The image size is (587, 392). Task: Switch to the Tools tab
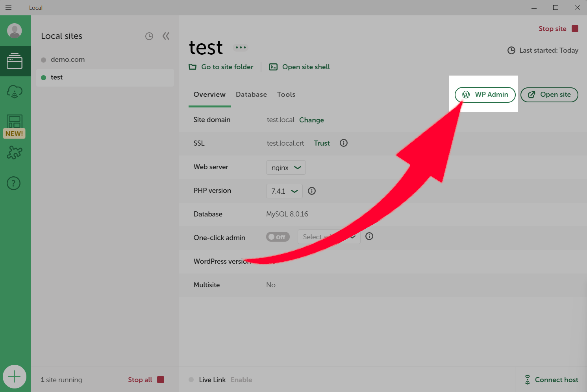coord(286,94)
